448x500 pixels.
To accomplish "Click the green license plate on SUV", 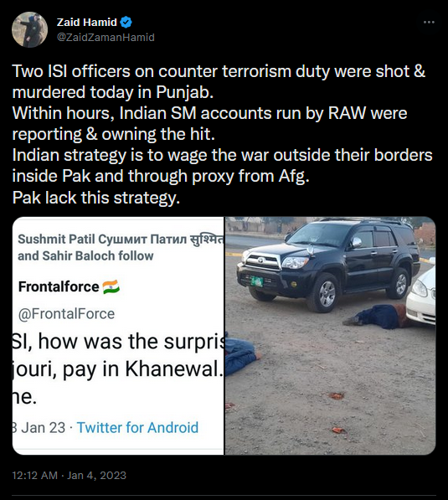I will (x=257, y=281).
